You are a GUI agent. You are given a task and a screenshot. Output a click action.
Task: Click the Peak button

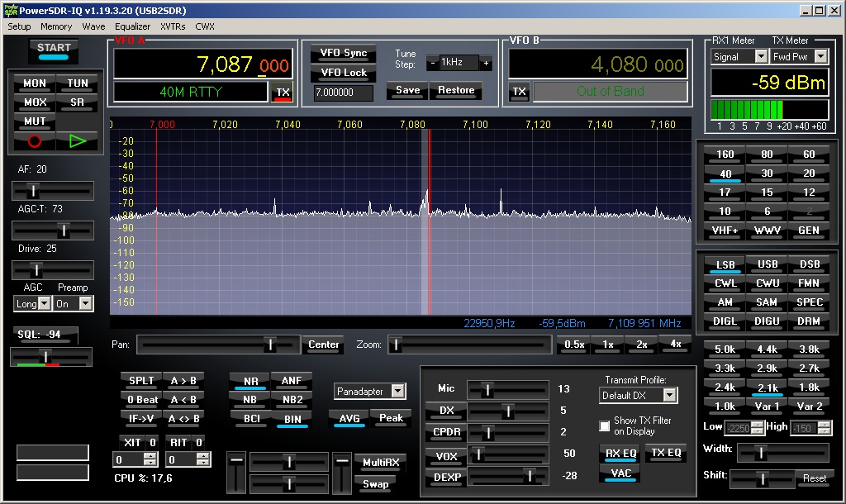tap(391, 418)
